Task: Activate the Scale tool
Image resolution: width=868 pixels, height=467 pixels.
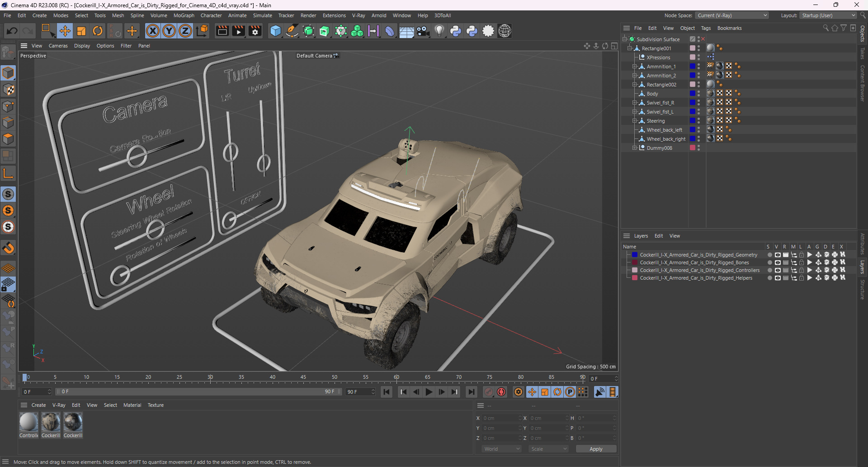Action: [x=81, y=31]
